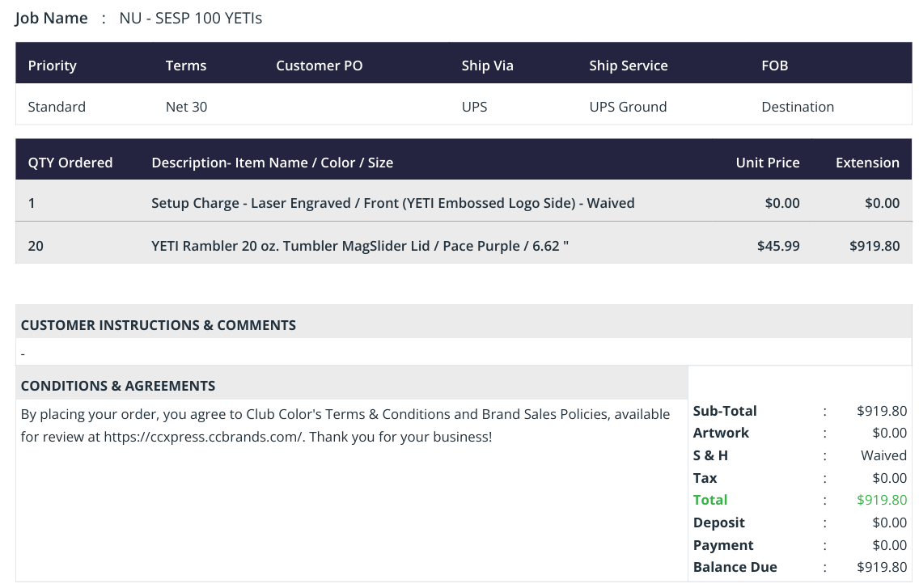This screenshot has height=588, width=919.
Task: Click the 'Unit Price' column header
Action: 768,163
